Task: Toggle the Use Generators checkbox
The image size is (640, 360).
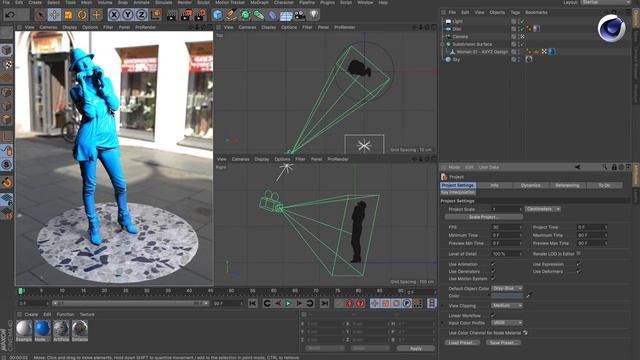Action: pyautogui.click(x=493, y=271)
